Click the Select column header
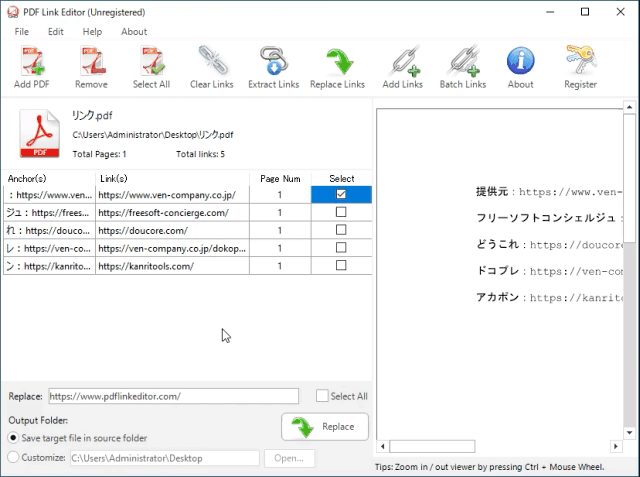Screen dimensions: 640x477 point(342,179)
